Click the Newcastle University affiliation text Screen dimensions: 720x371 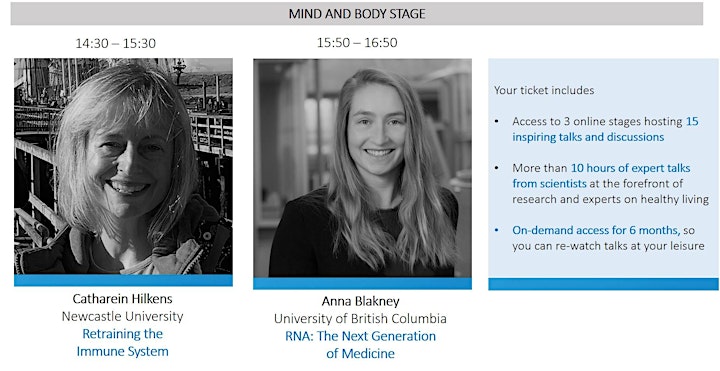[123, 316]
